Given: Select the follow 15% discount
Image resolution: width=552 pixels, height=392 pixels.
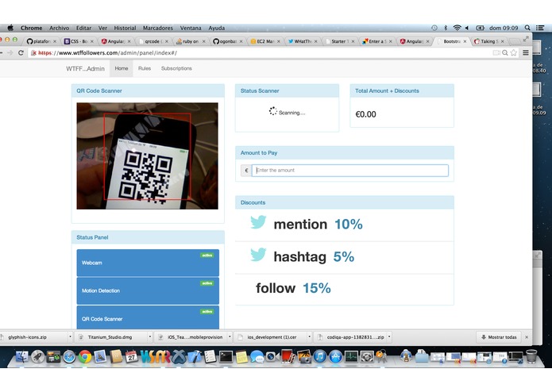Looking at the screenshot, I should [344, 289].
